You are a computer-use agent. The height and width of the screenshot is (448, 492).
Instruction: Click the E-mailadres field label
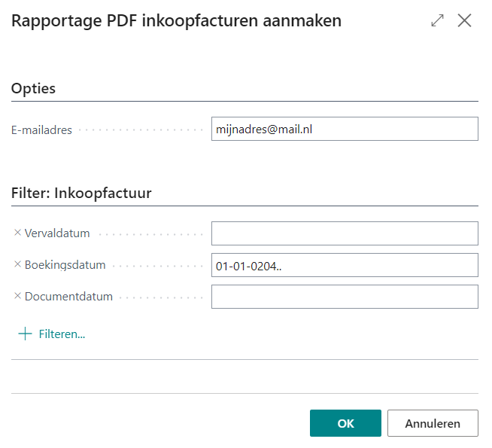[x=41, y=130]
